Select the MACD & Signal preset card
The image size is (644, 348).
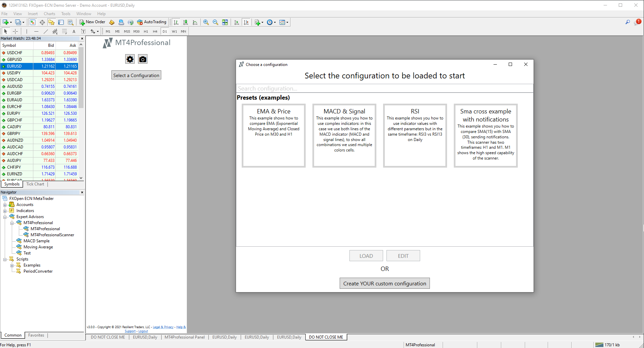tap(344, 136)
